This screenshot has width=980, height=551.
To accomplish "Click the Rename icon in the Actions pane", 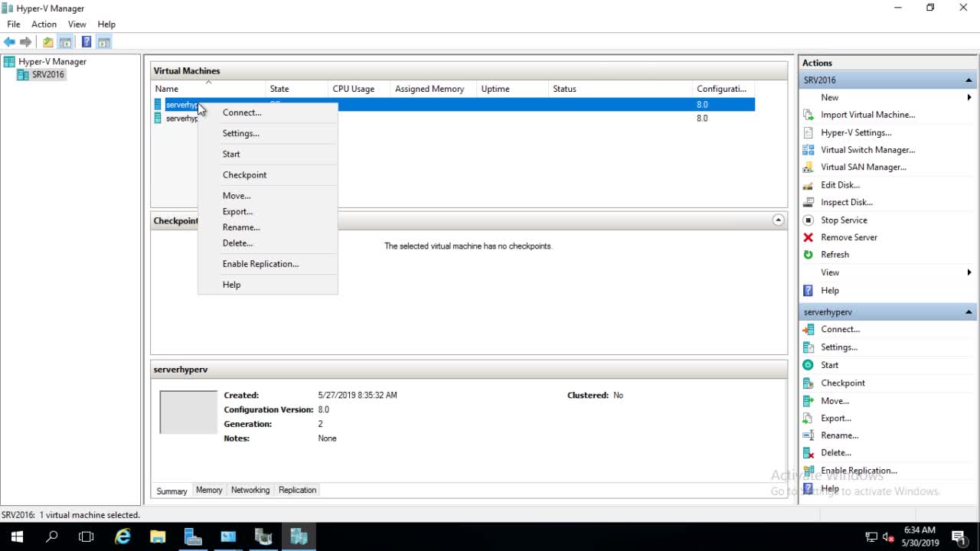I will click(x=808, y=435).
